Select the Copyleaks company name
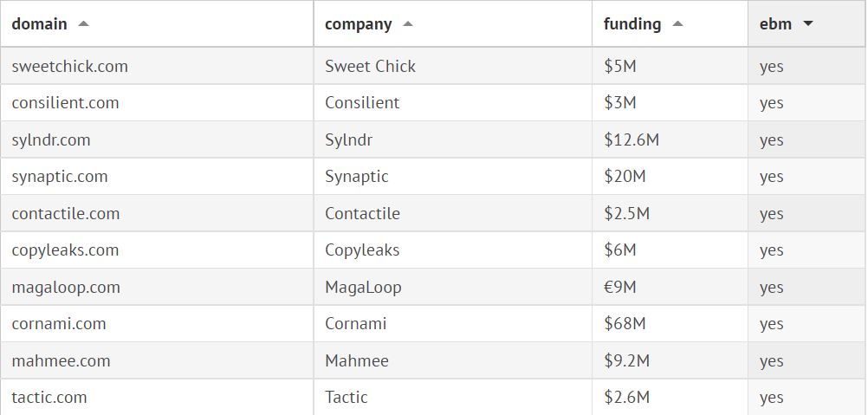Image resolution: width=868 pixels, height=415 pixels. coord(362,250)
